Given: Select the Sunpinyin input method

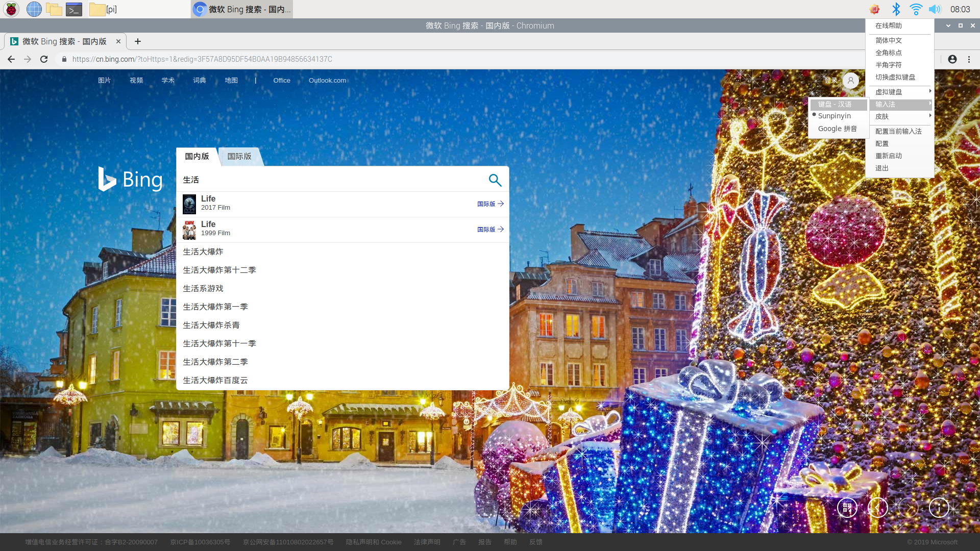Looking at the screenshot, I should pyautogui.click(x=834, y=116).
